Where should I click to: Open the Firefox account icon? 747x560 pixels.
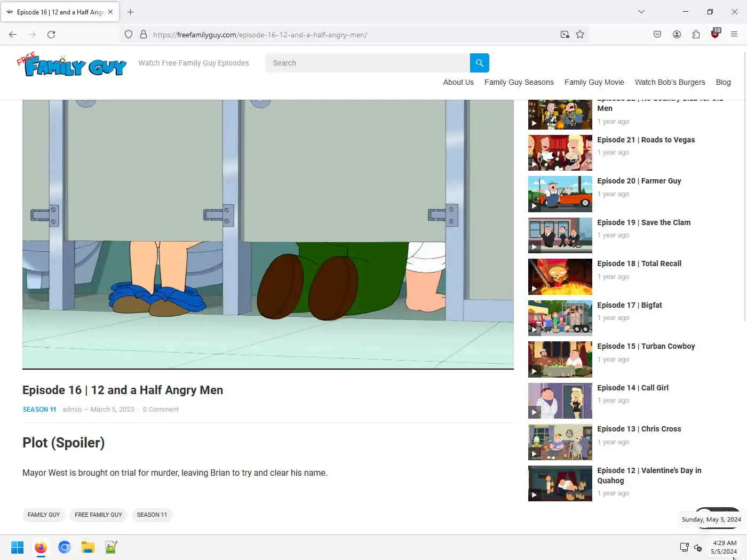(x=677, y=35)
